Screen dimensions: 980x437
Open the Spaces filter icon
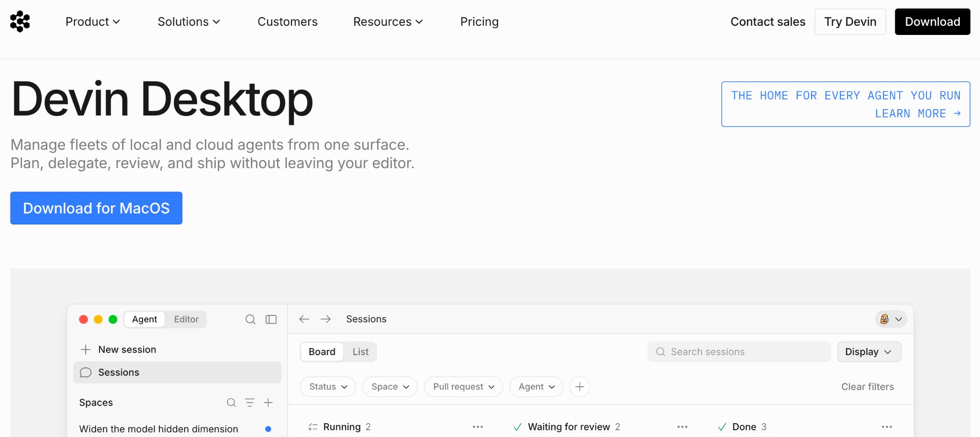pos(250,403)
